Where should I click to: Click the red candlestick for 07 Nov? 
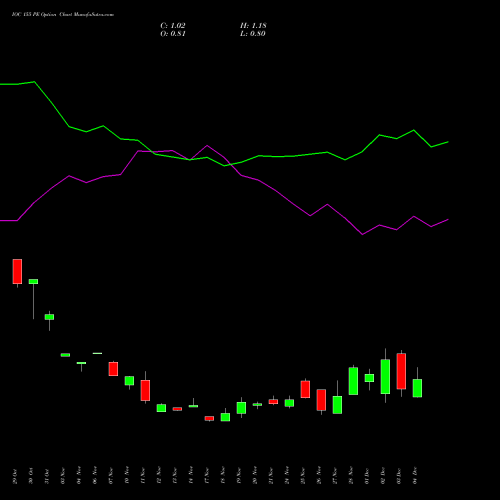(x=113, y=369)
